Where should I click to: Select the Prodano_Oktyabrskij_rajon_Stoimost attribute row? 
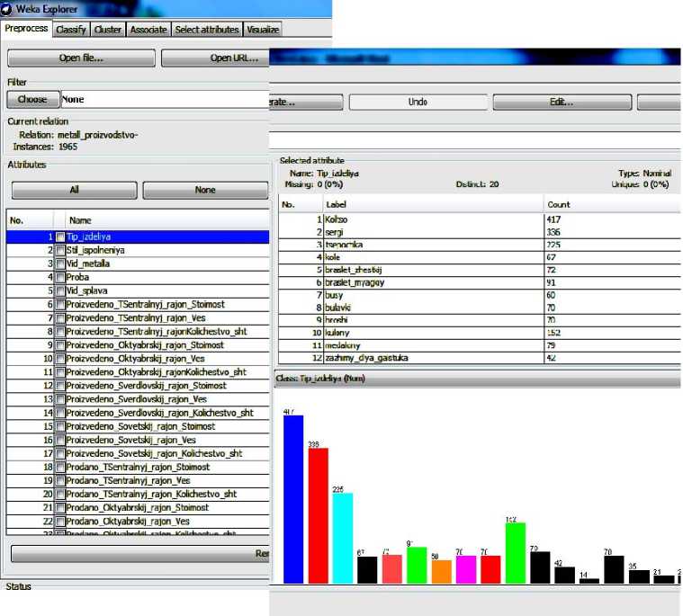(x=138, y=507)
